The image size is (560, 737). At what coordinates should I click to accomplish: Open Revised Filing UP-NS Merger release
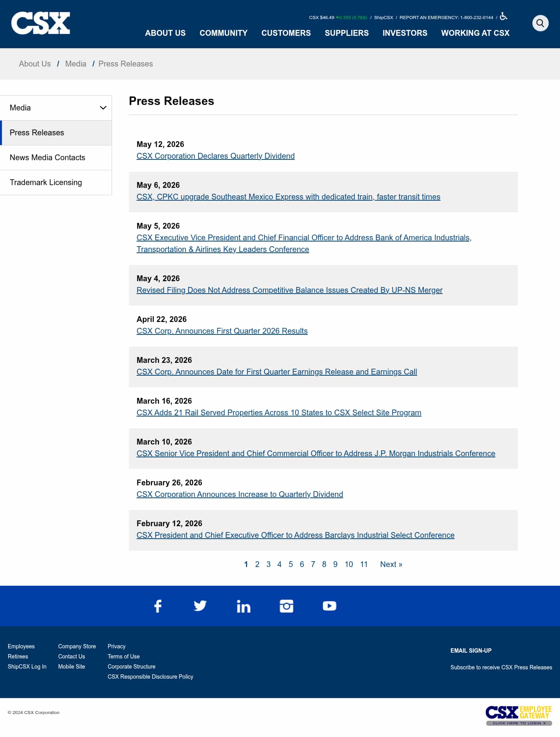[x=289, y=290]
